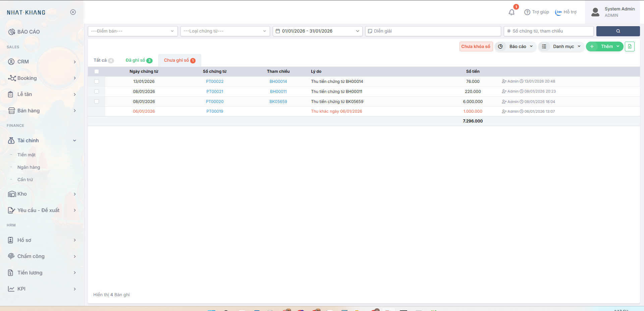Open the Loại chứng từ dropdown
The image size is (644, 311).
pos(225,31)
